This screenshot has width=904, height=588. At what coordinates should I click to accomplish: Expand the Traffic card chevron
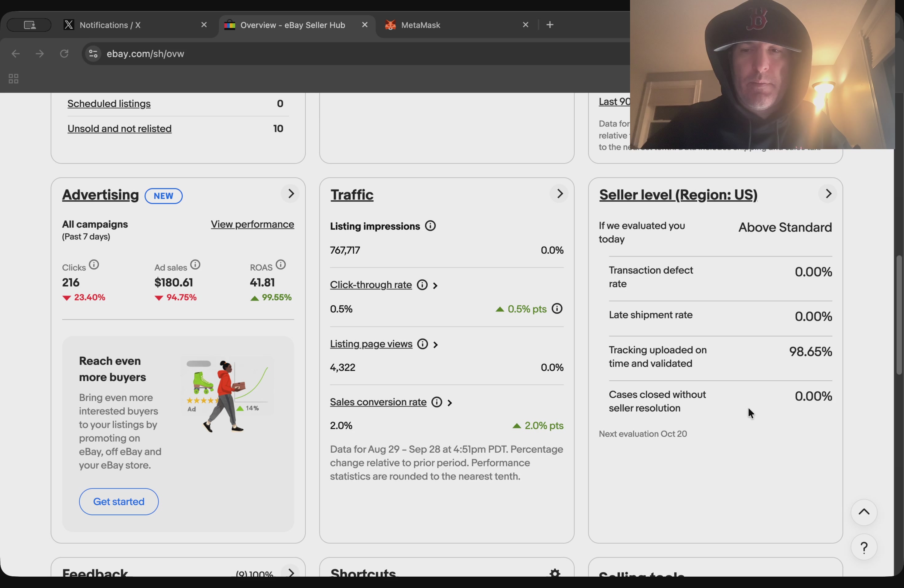[x=560, y=194]
